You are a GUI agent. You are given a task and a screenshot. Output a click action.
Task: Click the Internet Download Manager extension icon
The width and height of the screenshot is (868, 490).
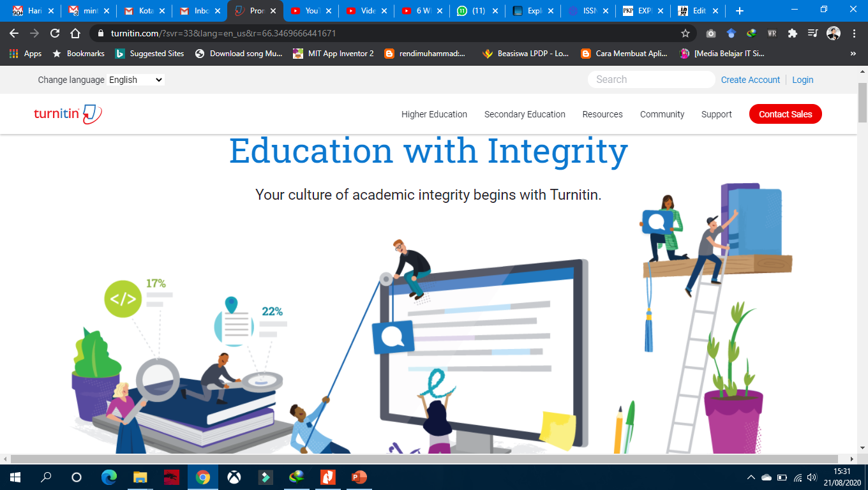[752, 33]
